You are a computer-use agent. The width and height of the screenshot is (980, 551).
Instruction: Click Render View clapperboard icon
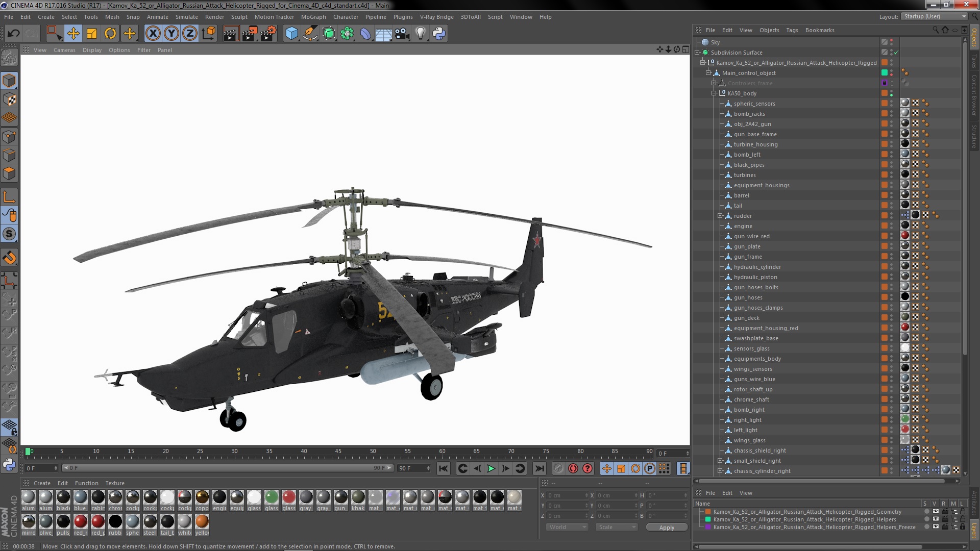point(231,34)
